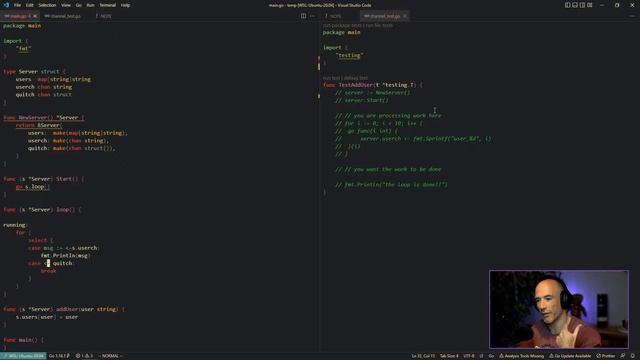Click 'run test' code lens above TestAddUser
The image size is (640, 360).
[x=331, y=78]
